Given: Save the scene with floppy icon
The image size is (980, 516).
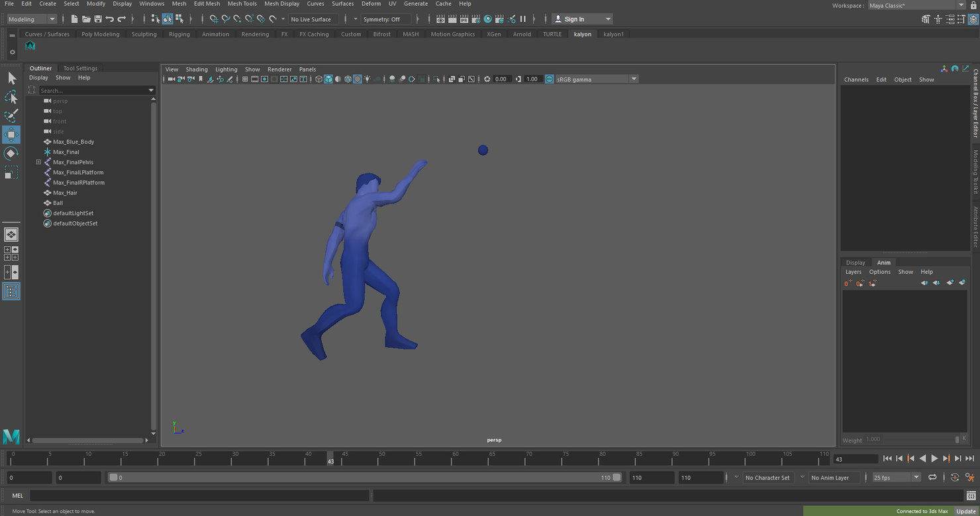Looking at the screenshot, I should coord(98,19).
